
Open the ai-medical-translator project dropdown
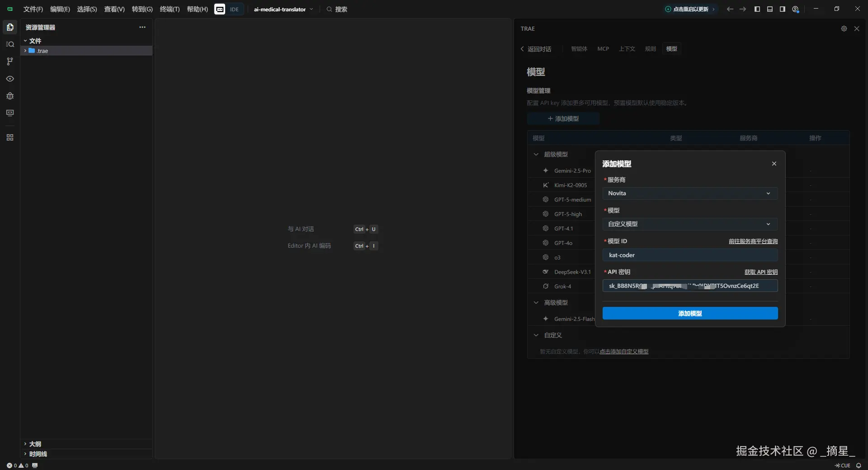click(x=283, y=9)
